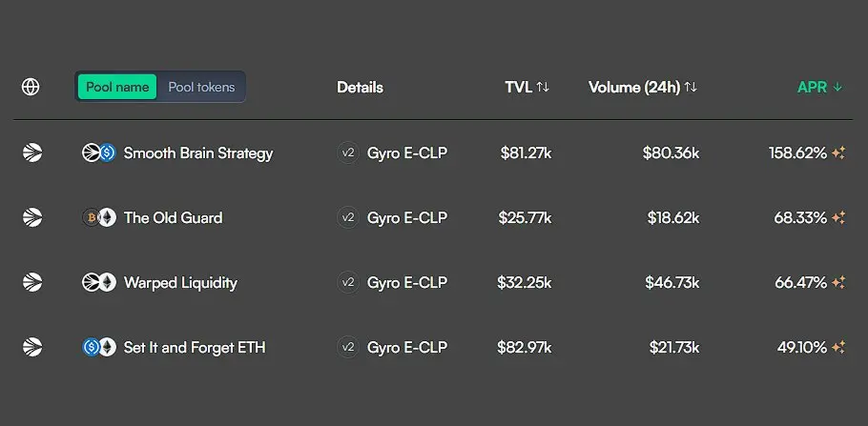The width and height of the screenshot is (868, 426).
Task: Toggle APR descending sort arrow
Action: click(837, 87)
